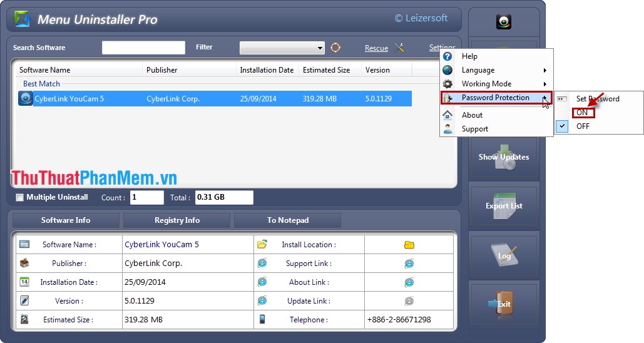Click the open-folder icon left of Install Location label
The image size is (644, 343).
(x=262, y=244)
